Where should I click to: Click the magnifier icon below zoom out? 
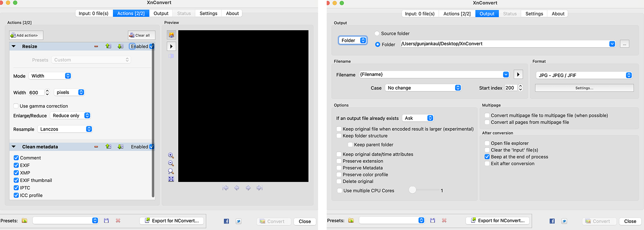click(171, 171)
